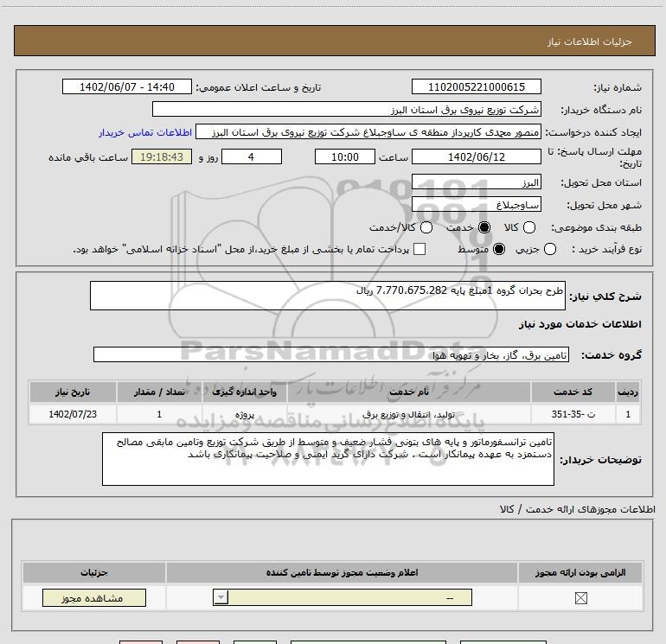This screenshot has height=644, width=666.
Task: Click the ردیف column header
Action: click(x=628, y=392)
